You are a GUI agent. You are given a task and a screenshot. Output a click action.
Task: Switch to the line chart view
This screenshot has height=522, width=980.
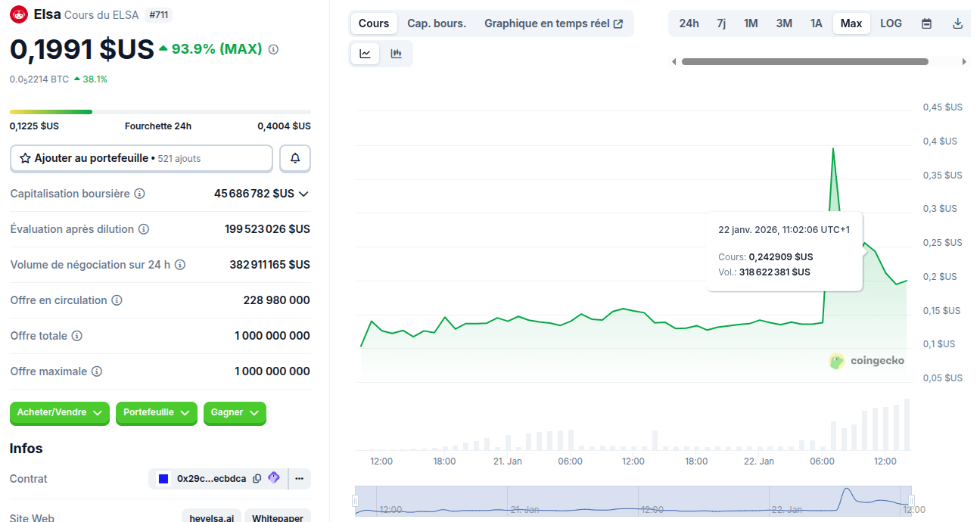[x=365, y=53]
